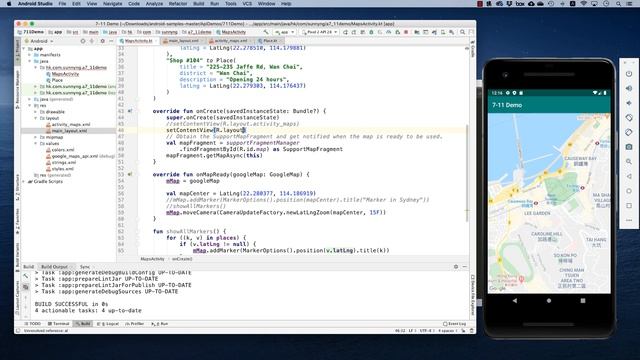
Task: Click the override gutter icon at onMapReady line
Action: point(130,174)
